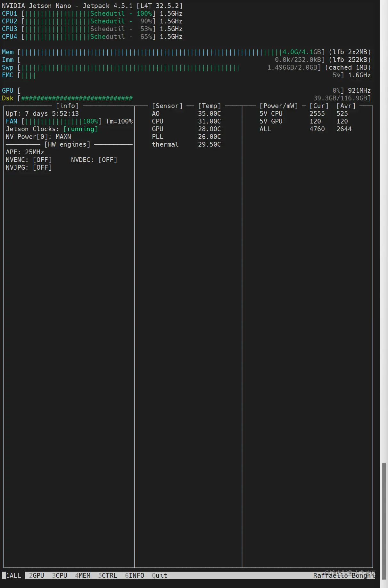Click the [info] panel header
Image resolution: width=388 pixels, height=588 pixels.
67,106
